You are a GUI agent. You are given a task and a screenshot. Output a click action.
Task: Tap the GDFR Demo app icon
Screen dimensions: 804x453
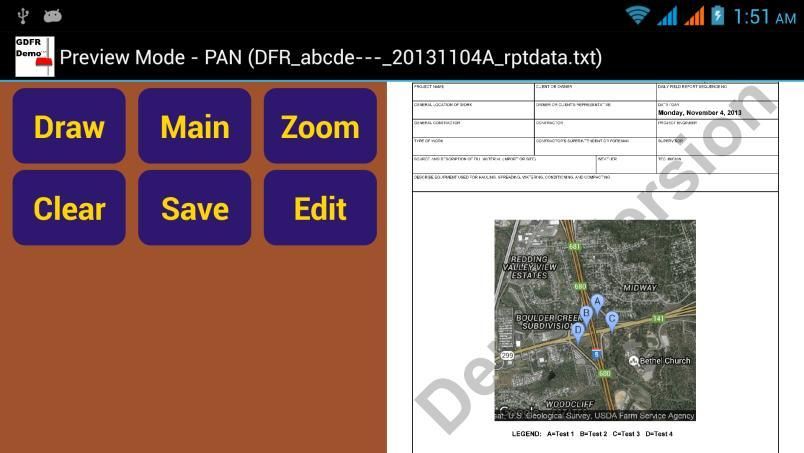[x=34, y=56]
